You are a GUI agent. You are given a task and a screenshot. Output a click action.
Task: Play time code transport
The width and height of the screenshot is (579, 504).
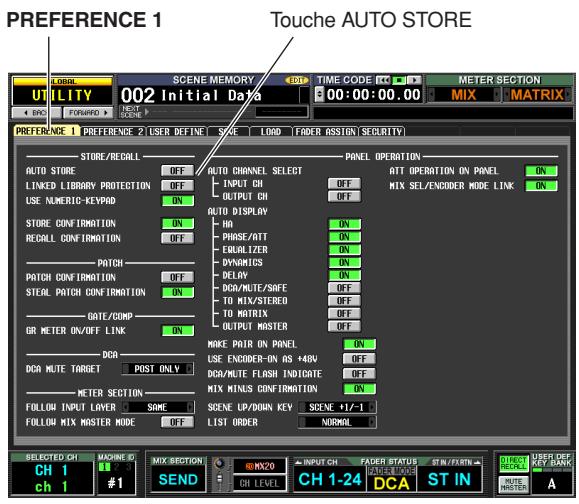coord(414,80)
